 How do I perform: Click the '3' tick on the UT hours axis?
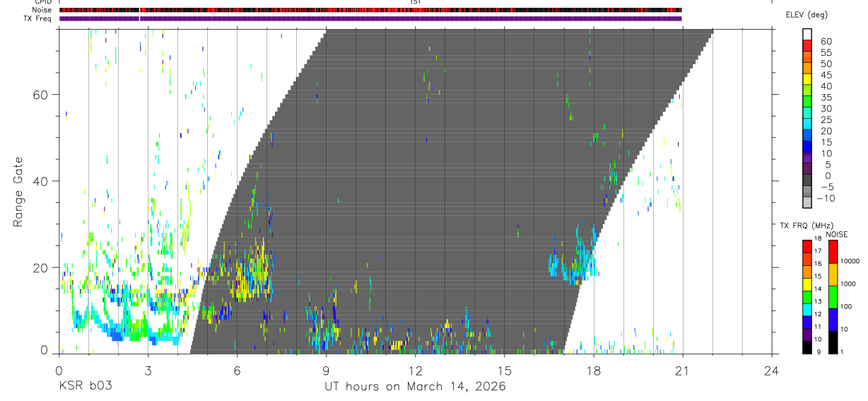(x=148, y=370)
